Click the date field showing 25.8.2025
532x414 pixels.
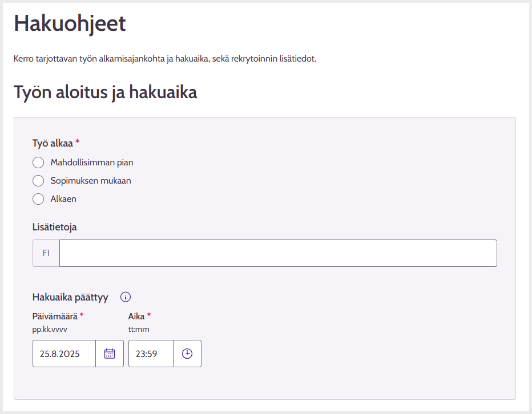click(x=64, y=354)
